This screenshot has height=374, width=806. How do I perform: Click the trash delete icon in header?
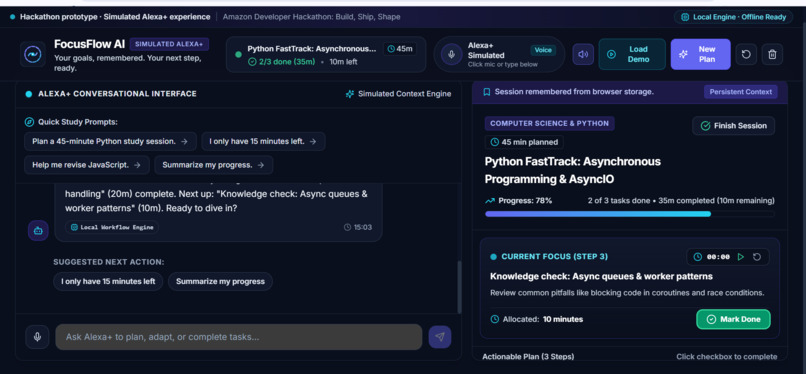coord(772,54)
